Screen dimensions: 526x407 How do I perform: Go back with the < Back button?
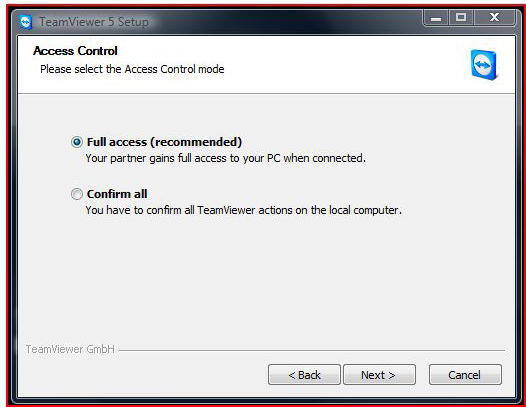(304, 374)
